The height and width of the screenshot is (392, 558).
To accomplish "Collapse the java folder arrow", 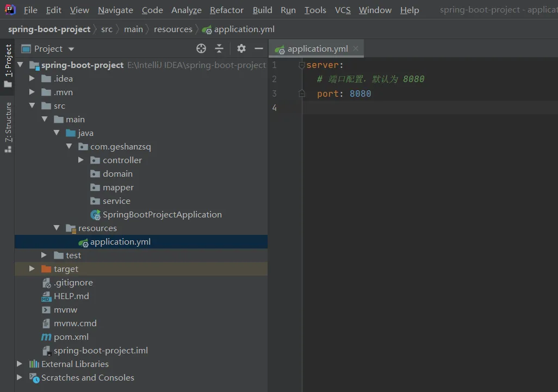I will [57, 133].
